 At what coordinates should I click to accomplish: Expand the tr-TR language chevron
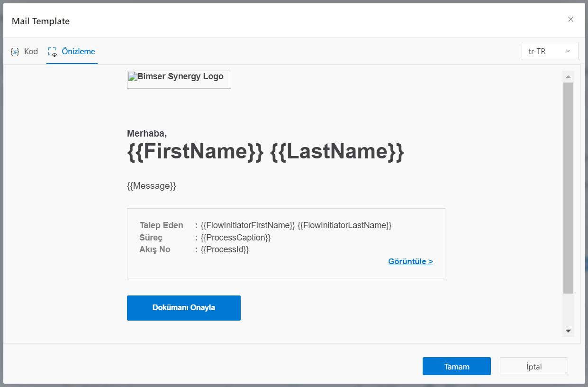click(567, 51)
